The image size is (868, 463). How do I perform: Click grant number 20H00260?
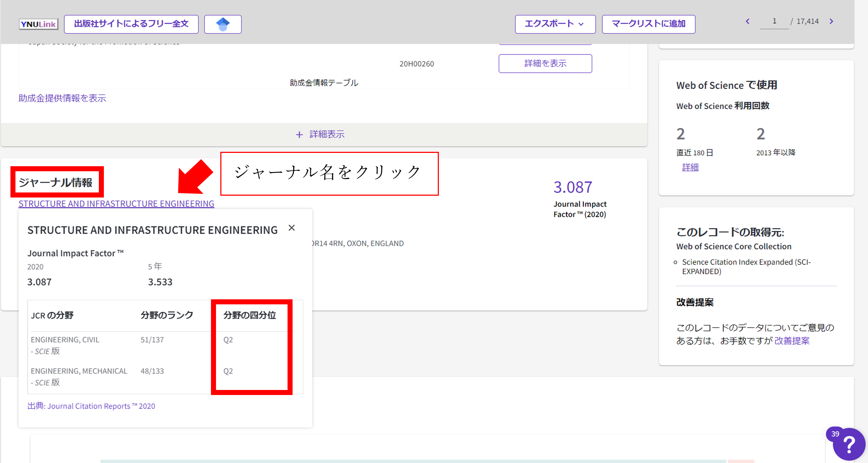tap(417, 64)
